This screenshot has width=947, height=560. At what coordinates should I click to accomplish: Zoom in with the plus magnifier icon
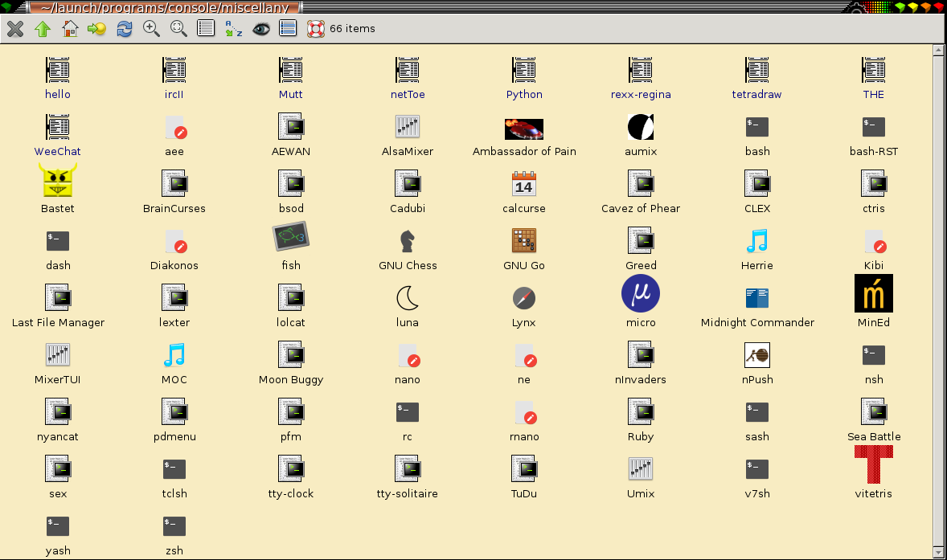coord(151,28)
